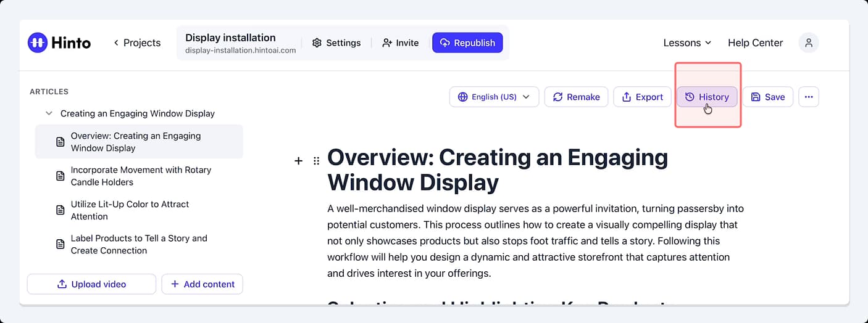Select the Overview article in sidebar
Viewport: 868px width, 323px height.
pyautogui.click(x=139, y=142)
